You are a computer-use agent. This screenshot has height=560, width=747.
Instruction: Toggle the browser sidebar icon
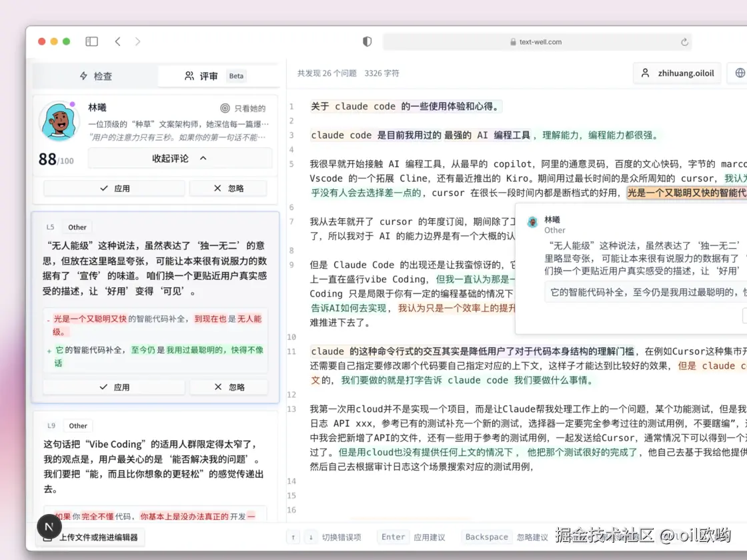coord(91,41)
